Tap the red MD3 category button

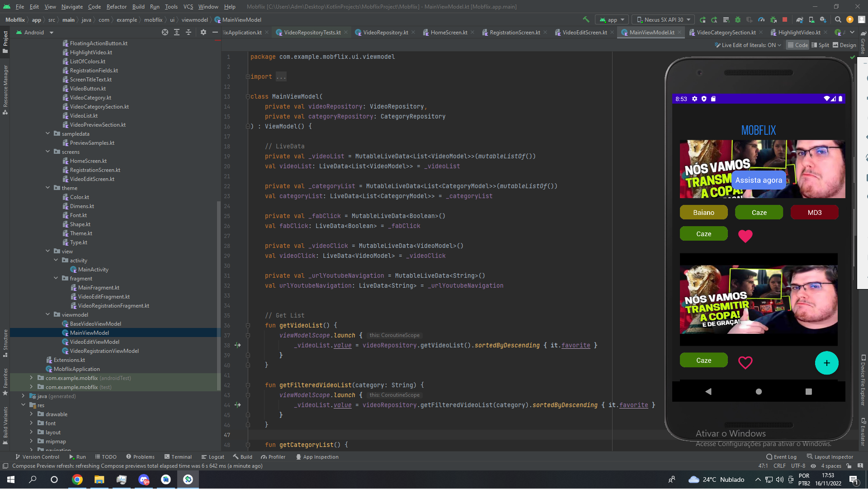[x=815, y=213]
